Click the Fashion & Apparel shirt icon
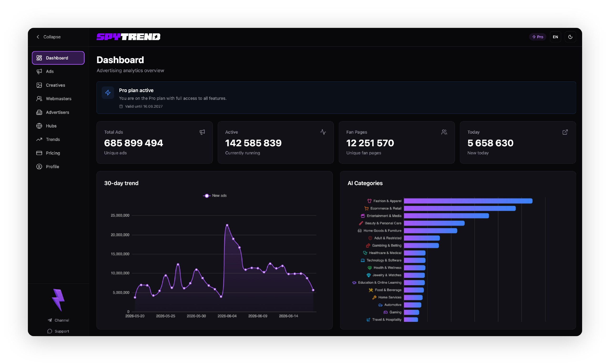Image resolution: width=610 pixels, height=364 pixels. pyautogui.click(x=369, y=201)
